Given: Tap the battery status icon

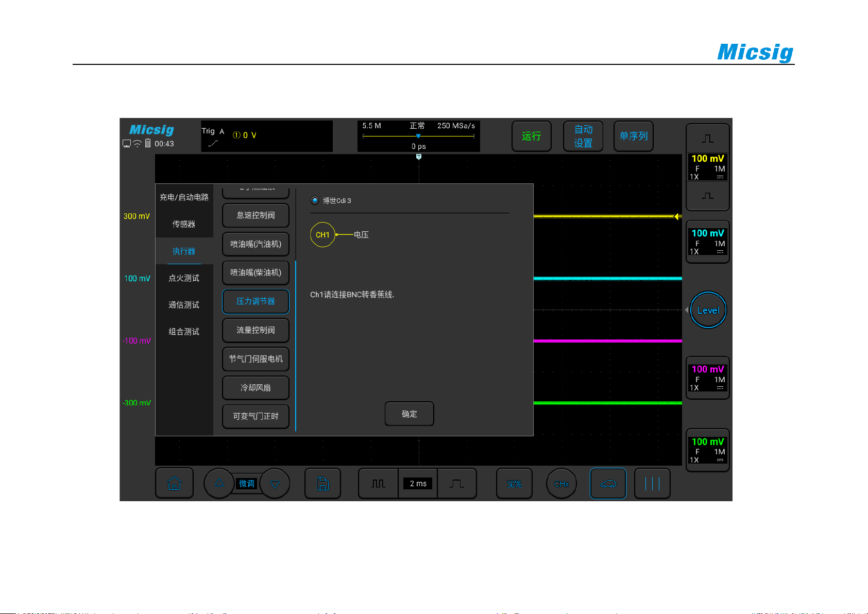Looking at the screenshot, I should (x=148, y=143).
